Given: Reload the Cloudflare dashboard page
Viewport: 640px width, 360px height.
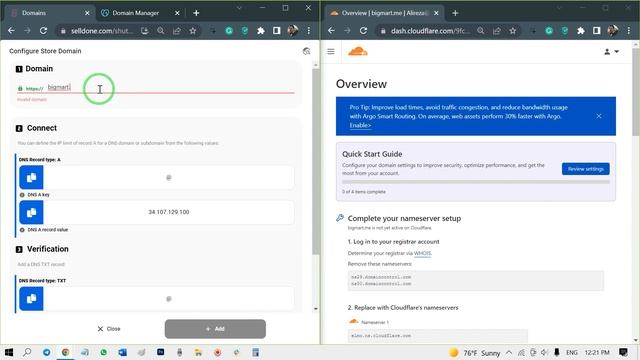Looking at the screenshot, I should click(363, 31).
